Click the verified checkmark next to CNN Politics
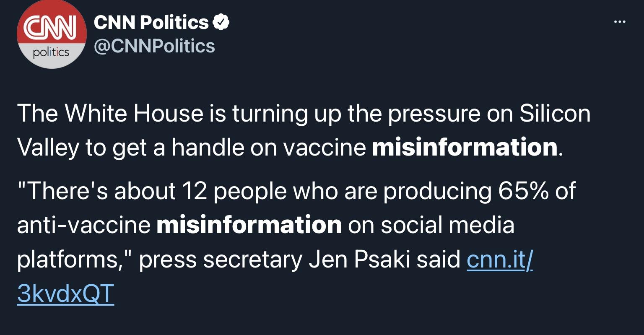Viewport: 644px width, 335px height. point(221,21)
